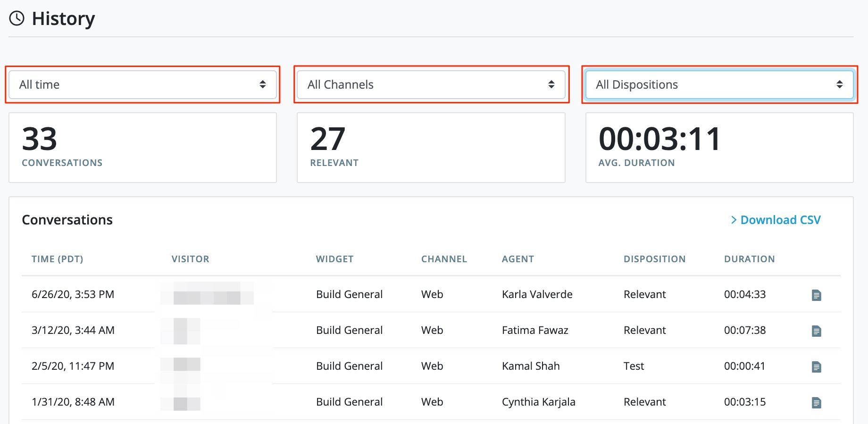Click the Conversations section heading
The width and height of the screenshot is (868, 424).
tap(67, 220)
